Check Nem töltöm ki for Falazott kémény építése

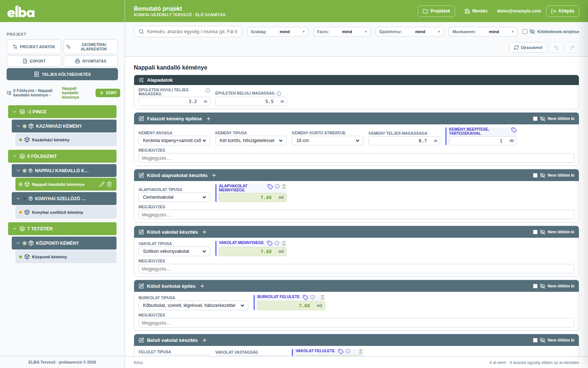(535, 119)
